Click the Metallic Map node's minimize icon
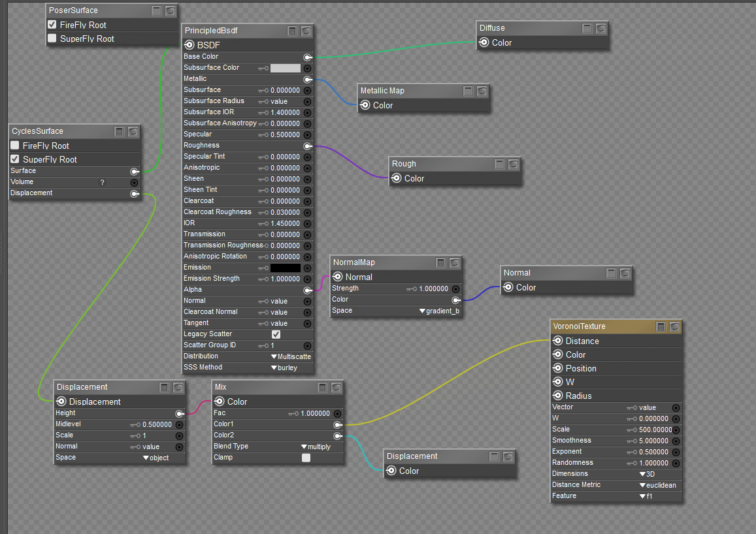The image size is (756, 534). pos(468,91)
